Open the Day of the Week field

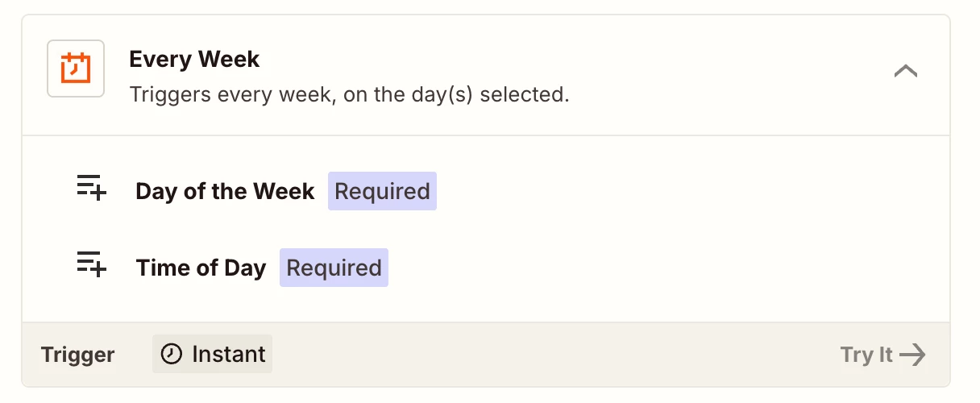[225, 191]
